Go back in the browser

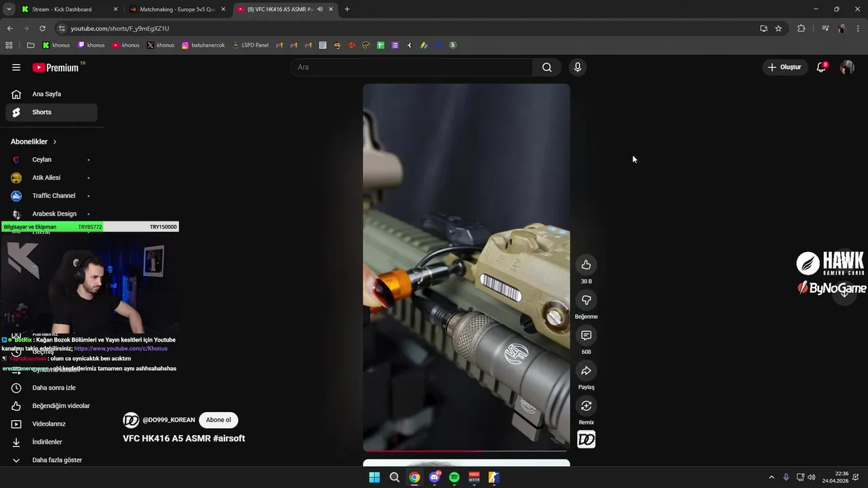point(9,28)
